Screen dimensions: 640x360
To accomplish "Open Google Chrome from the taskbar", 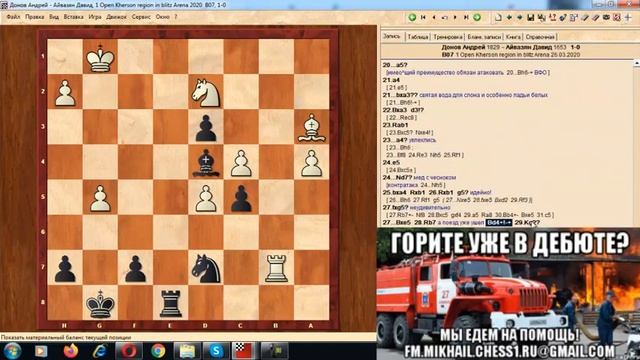I will click(x=158, y=351).
